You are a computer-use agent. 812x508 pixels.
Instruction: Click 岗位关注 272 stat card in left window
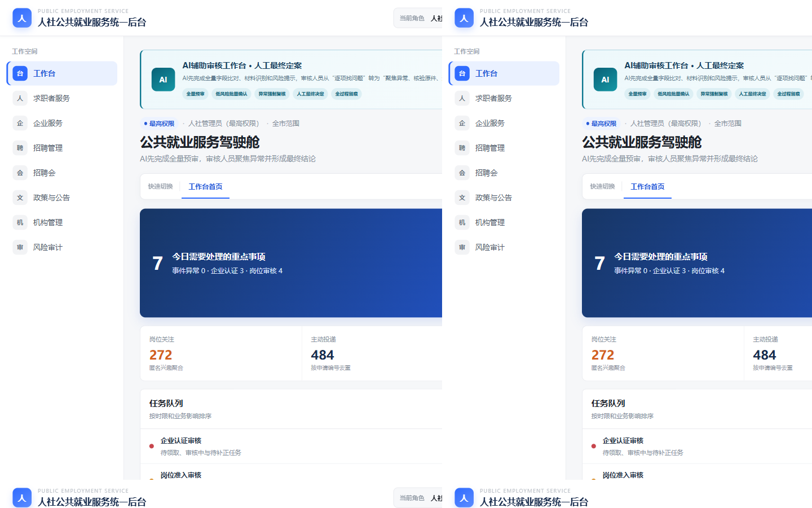[x=221, y=353]
